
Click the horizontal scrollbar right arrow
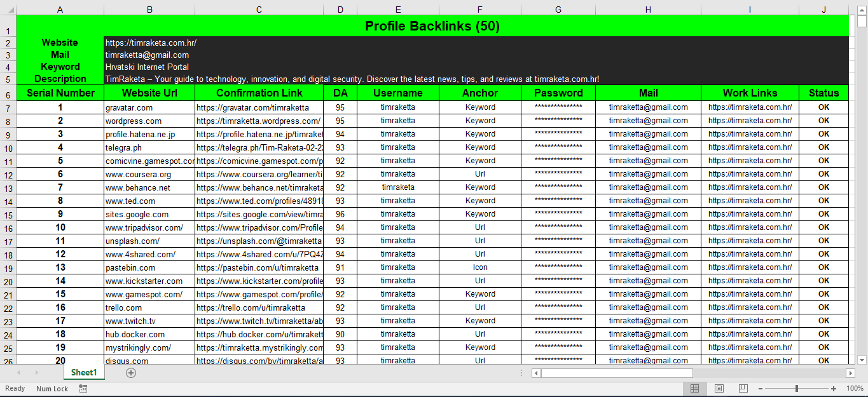[851, 373]
